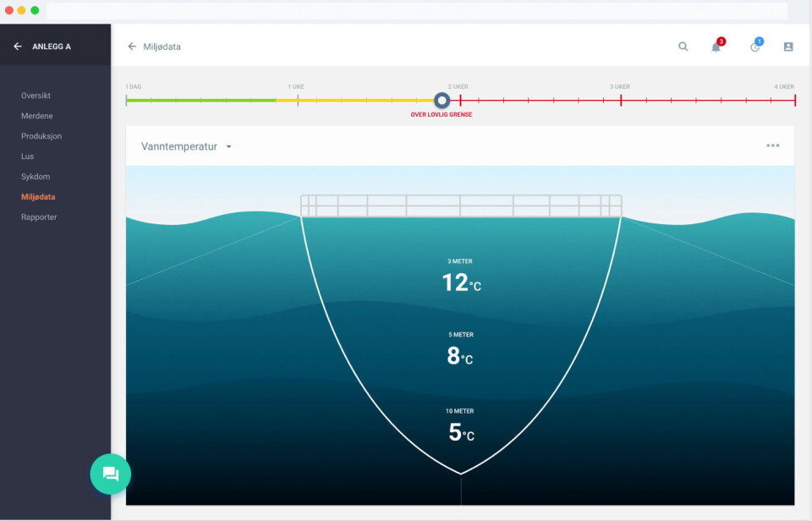
Task: Click the timeline slider handle
Action: 442,100
